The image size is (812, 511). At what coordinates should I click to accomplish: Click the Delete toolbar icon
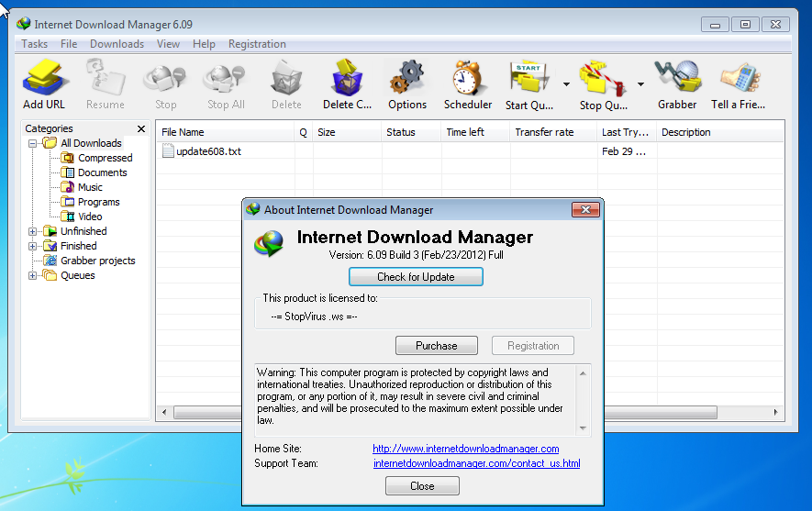286,78
